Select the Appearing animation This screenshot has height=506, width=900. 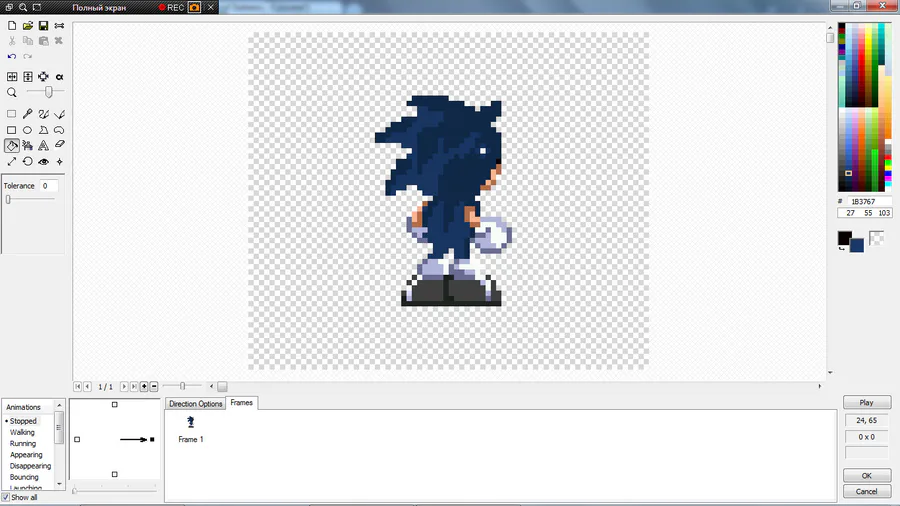(x=26, y=455)
